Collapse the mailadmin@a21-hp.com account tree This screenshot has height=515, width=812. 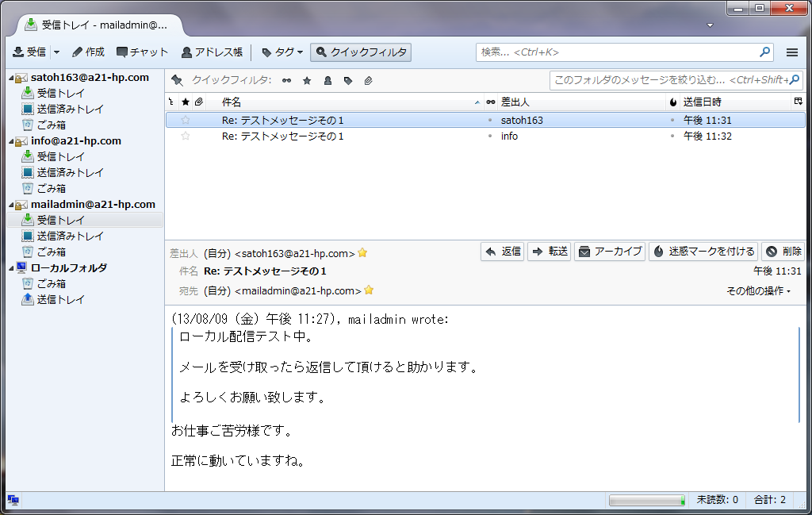[x=11, y=206]
